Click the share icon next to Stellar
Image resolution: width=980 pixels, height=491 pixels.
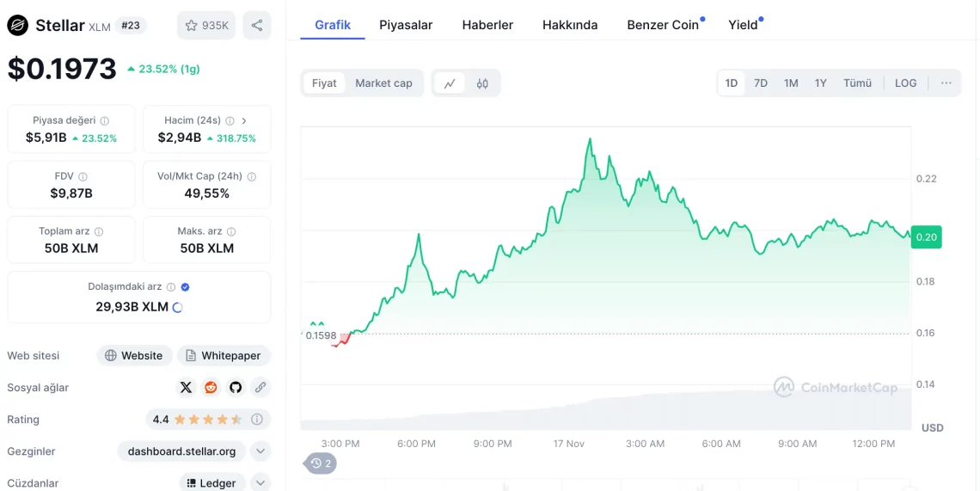(257, 26)
